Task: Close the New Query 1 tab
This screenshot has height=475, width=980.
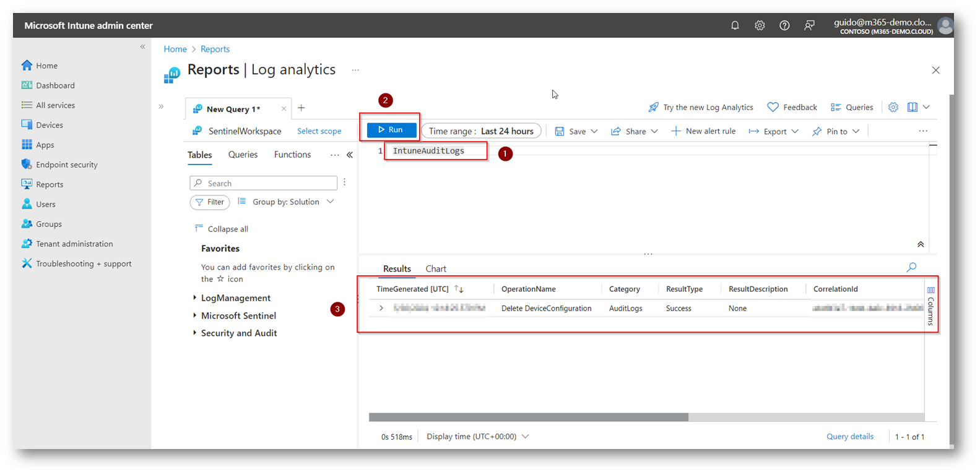Action: click(284, 109)
